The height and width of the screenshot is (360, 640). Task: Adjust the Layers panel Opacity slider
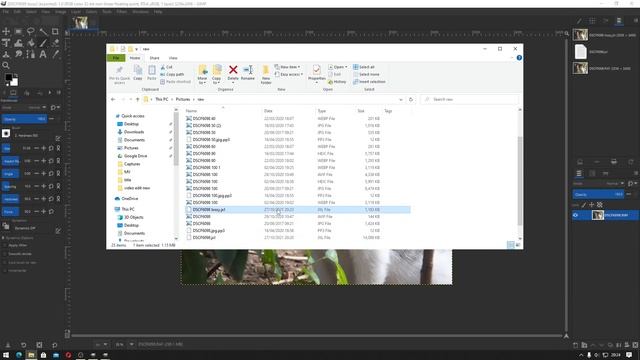tap(598, 194)
